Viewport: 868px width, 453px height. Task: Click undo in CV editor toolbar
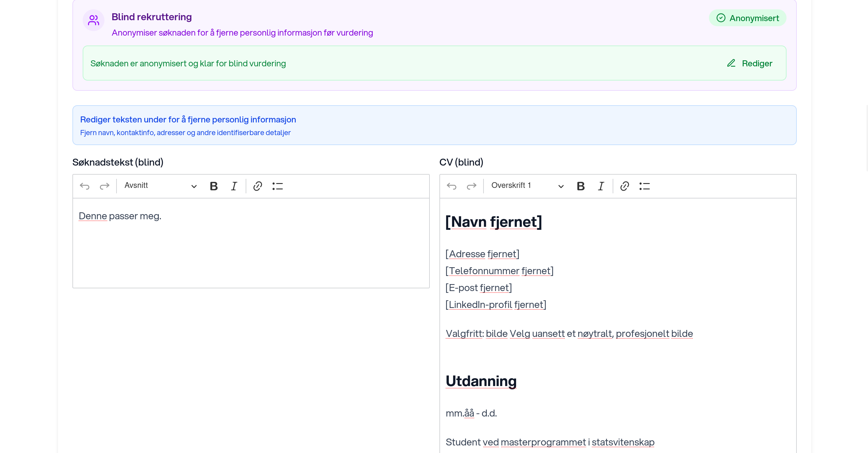pos(452,186)
